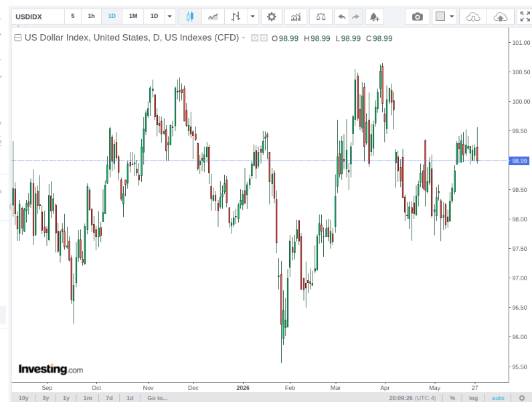Open bottom-right chart settings gear
The image size is (532, 402).
click(x=522, y=398)
